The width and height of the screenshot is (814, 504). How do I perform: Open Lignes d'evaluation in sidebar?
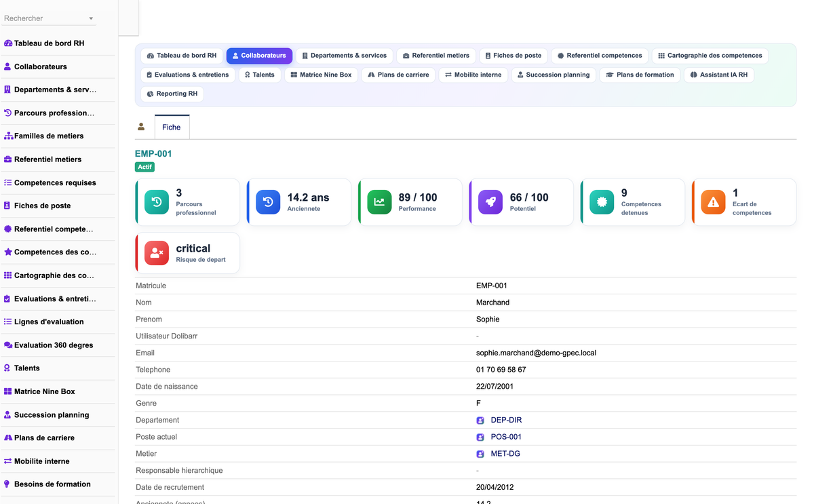49,322
